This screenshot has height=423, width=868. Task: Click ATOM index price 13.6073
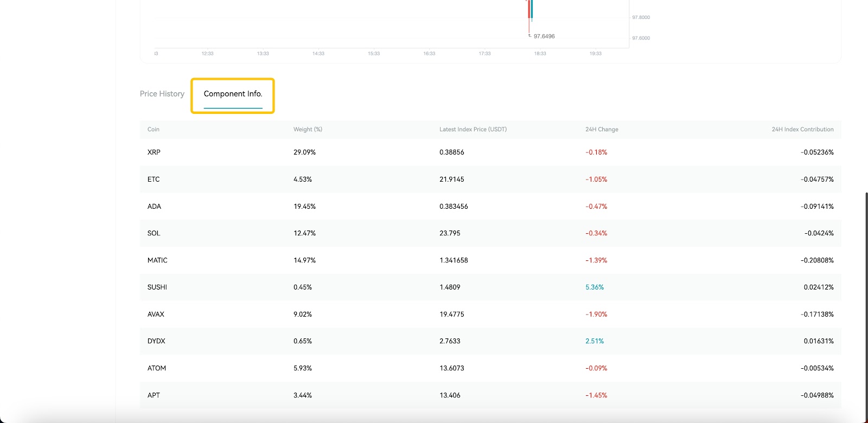(x=452, y=368)
